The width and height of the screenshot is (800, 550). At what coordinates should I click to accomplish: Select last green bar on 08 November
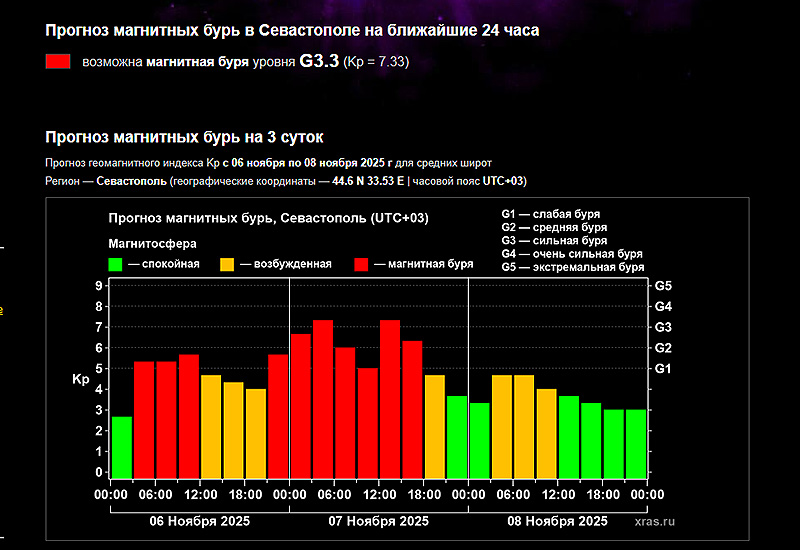pos(636,444)
